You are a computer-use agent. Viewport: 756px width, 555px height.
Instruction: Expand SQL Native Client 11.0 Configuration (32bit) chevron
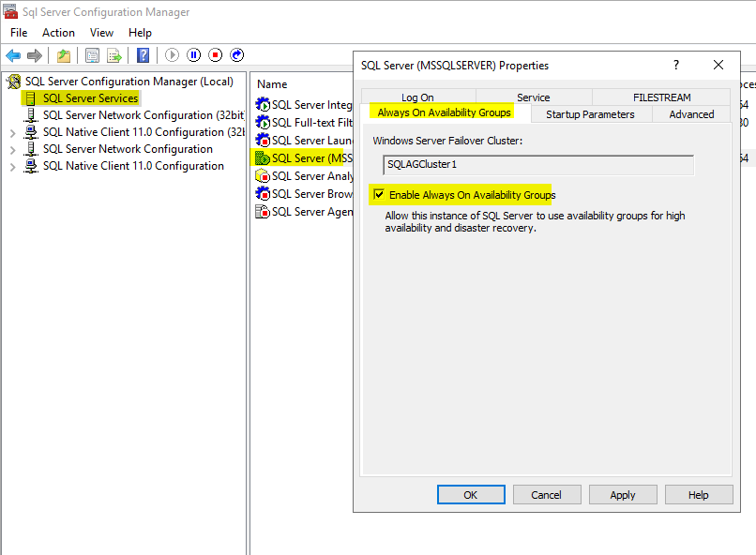click(13, 133)
